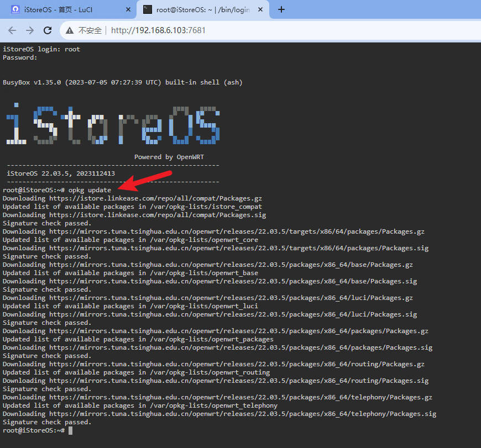
Task: Click the x86_64/luci/Packages.sig download line
Action: [x=210, y=314]
